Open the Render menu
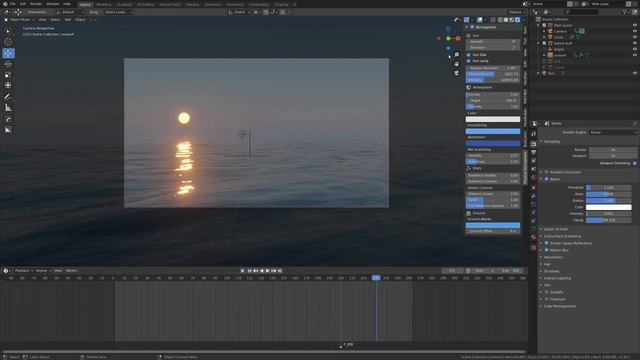 (x=36, y=4)
